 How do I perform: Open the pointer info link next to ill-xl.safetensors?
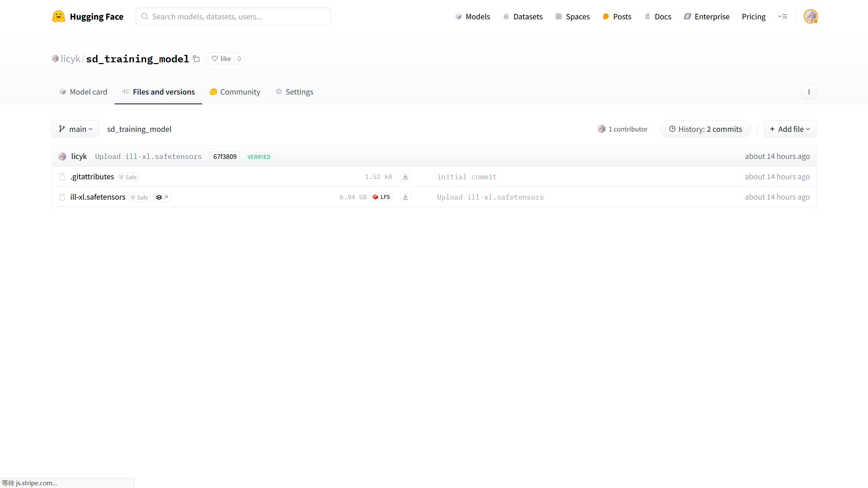[x=162, y=197]
